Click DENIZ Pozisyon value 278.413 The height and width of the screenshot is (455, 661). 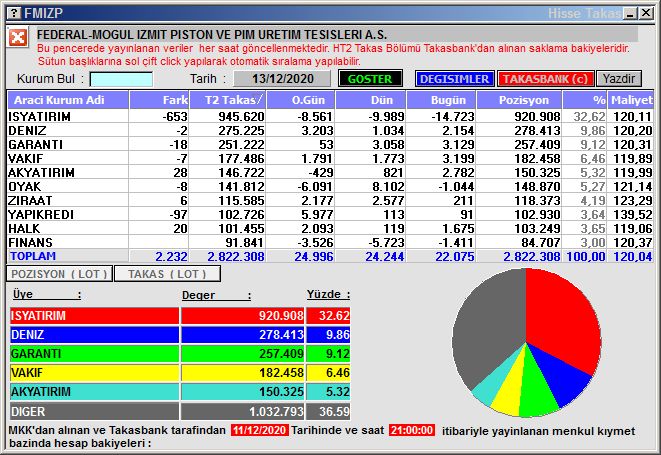pos(537,130)
